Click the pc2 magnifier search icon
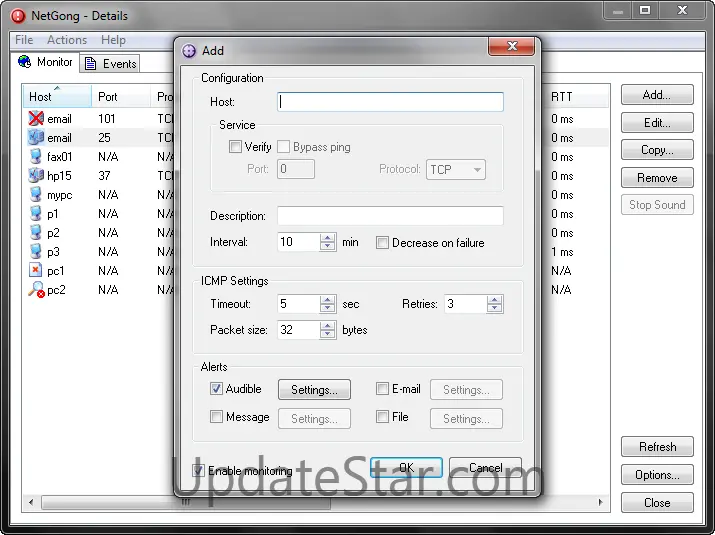The height and width of the screenshot is (535, 715). (36, 289)
